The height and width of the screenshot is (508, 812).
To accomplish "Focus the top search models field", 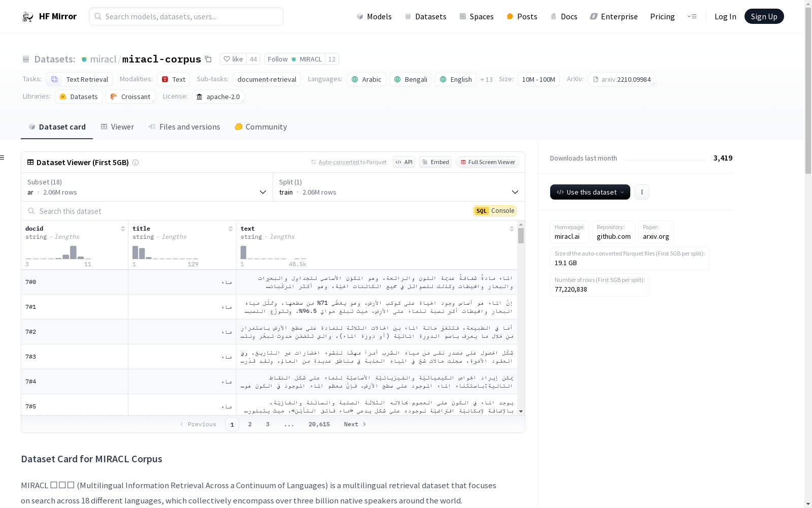I will [186, 16].
